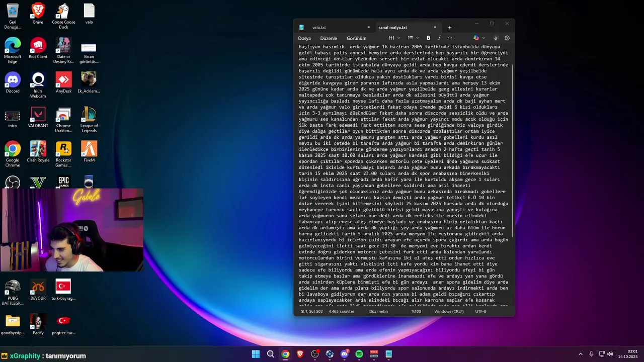Open more formatting options ellipsis
This screenshot has width=644, height=362.
click(x=450, y=38)
